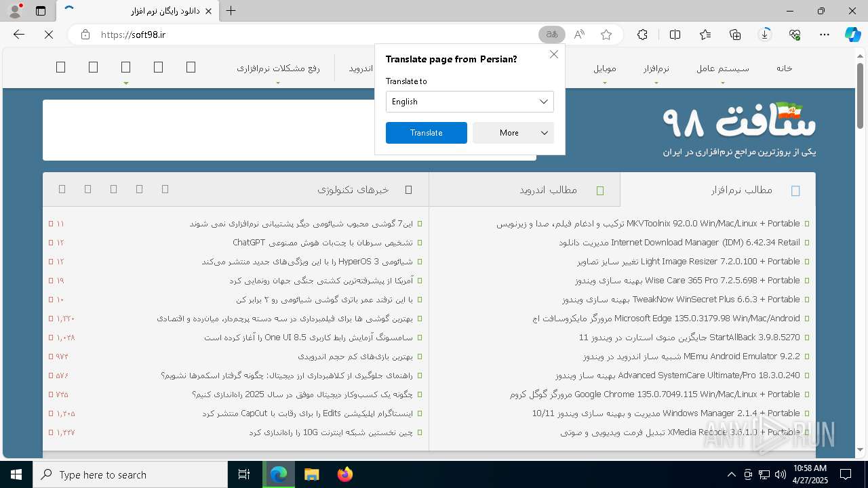
Task: Click the volume icon in the system tray
Action: pos(781,474)
